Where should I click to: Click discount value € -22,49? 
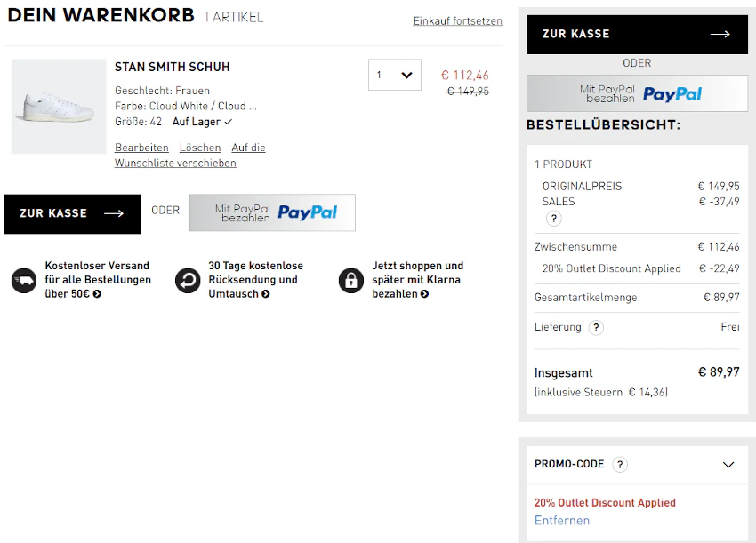point(719,268)
